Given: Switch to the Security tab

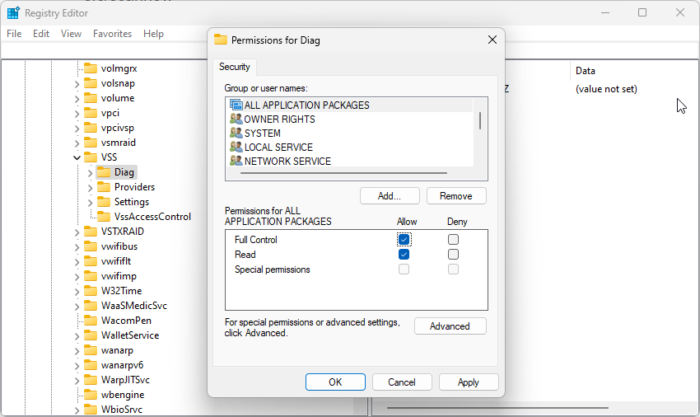Looking at the screenshot, I should 235,67.
